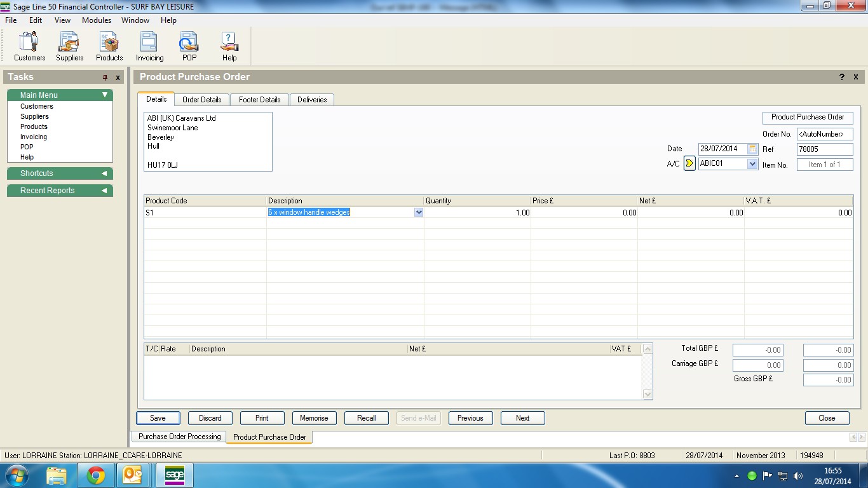Click the Products toolbar icon

(x=109, y=46)
